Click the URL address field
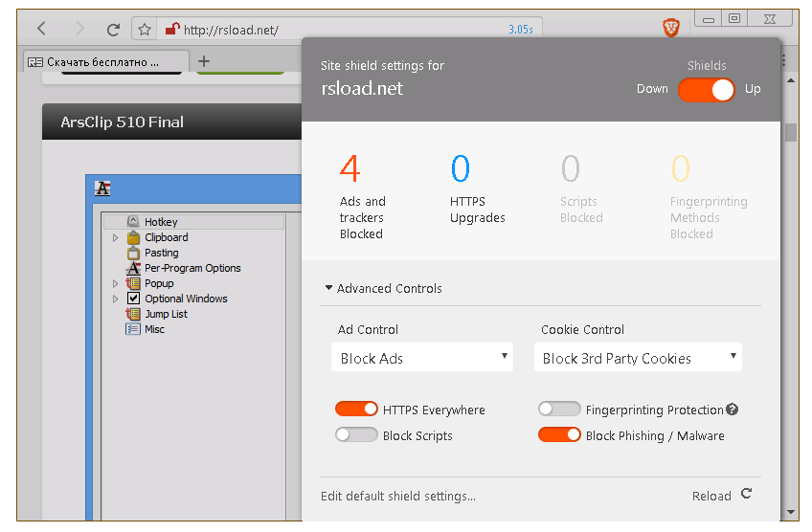 [337, 30]
